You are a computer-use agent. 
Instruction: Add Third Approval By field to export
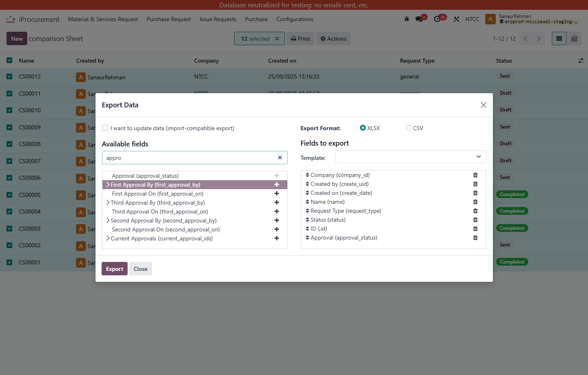[277, 203]
